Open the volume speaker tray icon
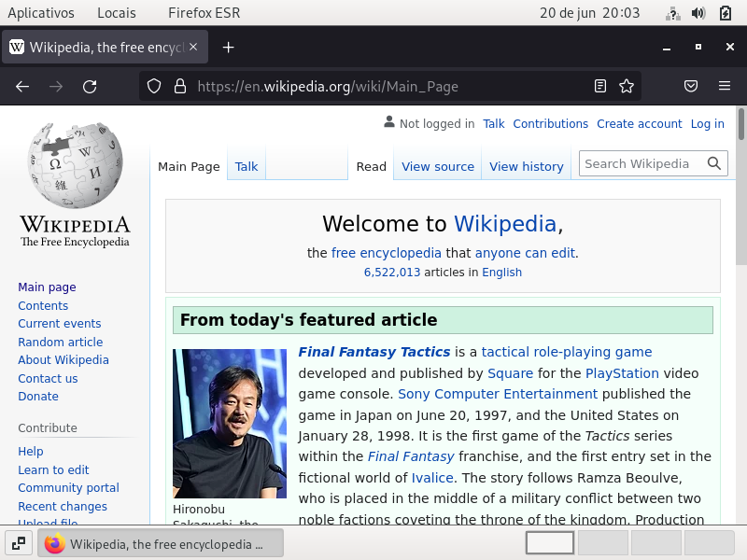The image size is (747, 560). 698,13
